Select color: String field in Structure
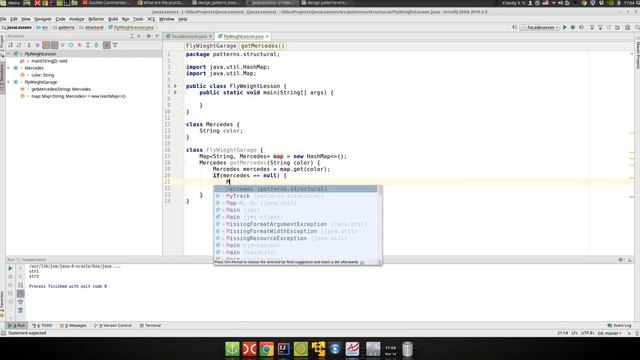 click(42, 75)
